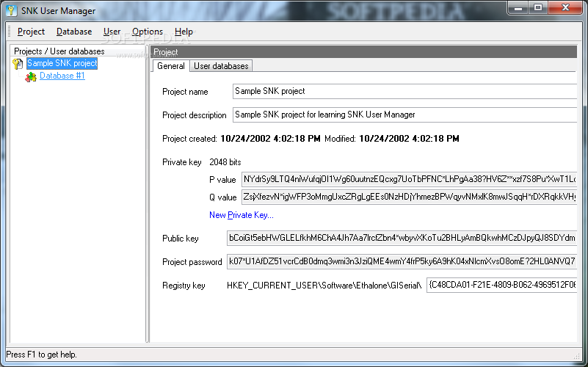Click the Private key label

tap(182, 162)
